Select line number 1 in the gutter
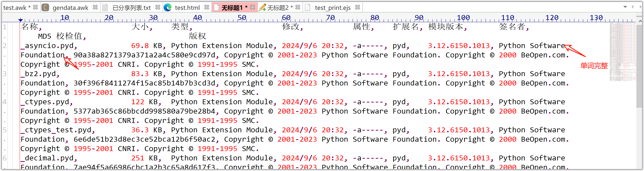 click(x=5, y=27)
